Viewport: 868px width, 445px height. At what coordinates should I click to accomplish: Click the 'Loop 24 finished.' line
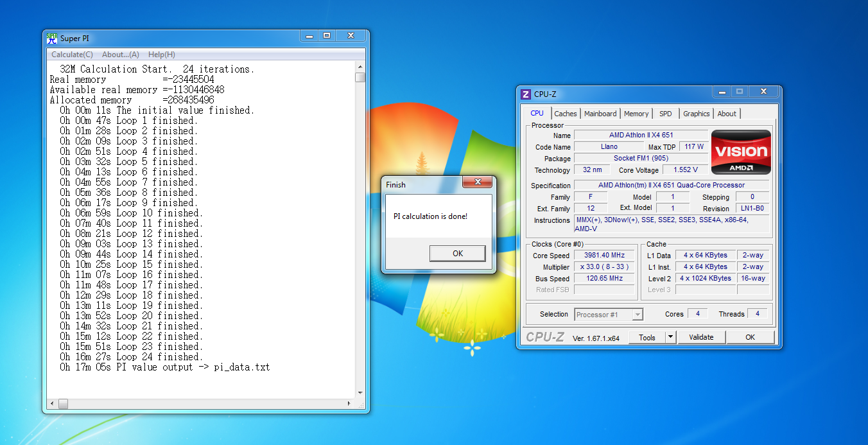(x=132, y=357)
